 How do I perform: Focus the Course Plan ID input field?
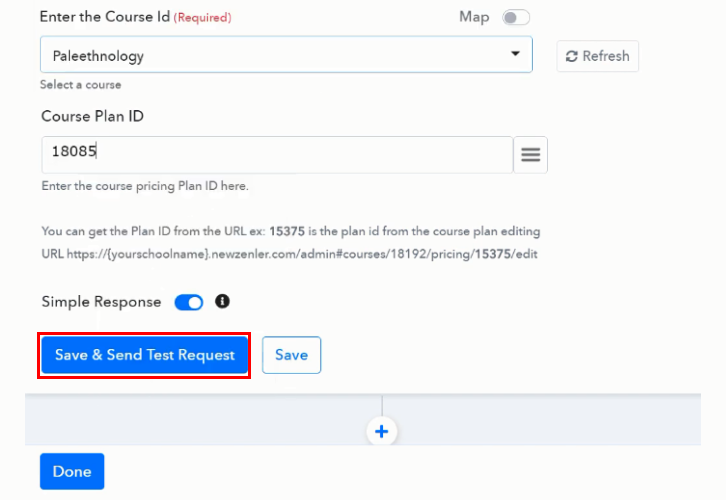click(x=277, y=155)
